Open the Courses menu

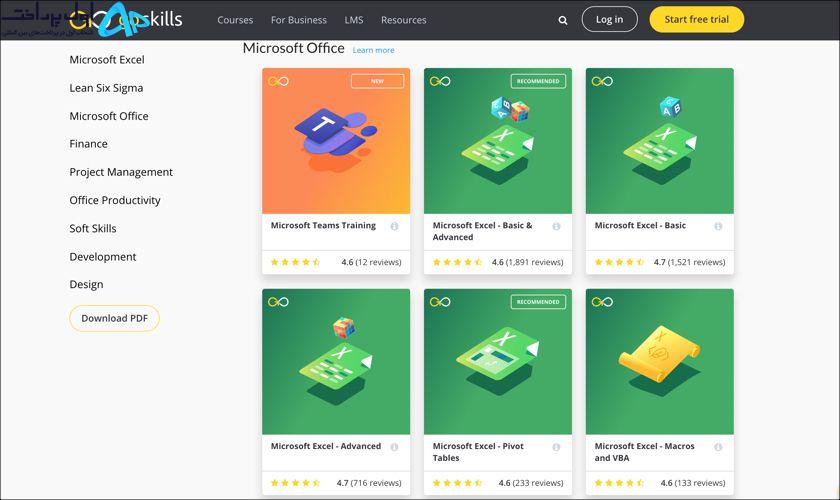235,20
